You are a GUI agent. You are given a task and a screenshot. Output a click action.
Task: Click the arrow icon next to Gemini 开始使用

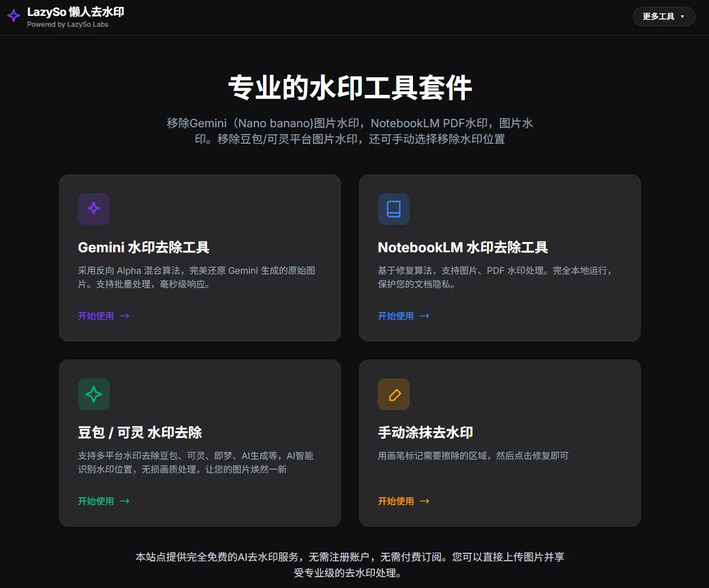coord(124,316)
